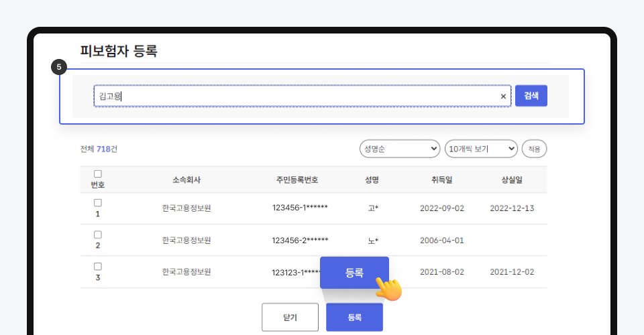
Task: Open the 10개씩 보기 page size dropdown
Action: [481, 149]
